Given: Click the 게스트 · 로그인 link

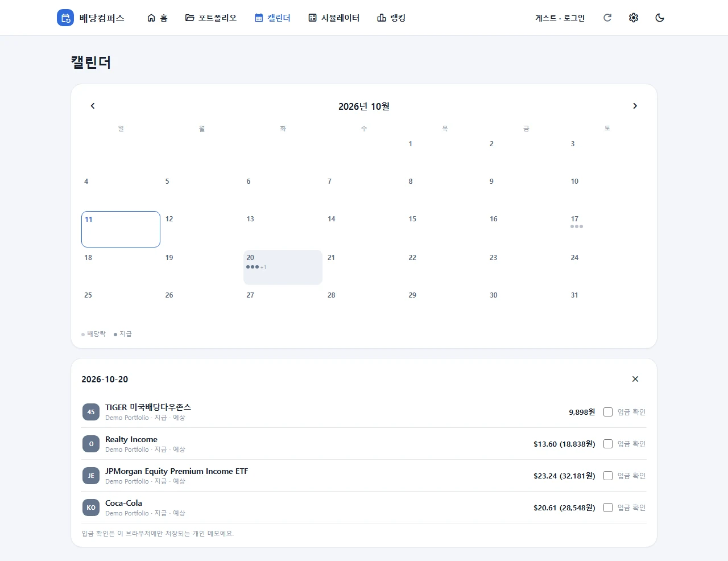Looking at the screenshot, I should tap(560, 18).
